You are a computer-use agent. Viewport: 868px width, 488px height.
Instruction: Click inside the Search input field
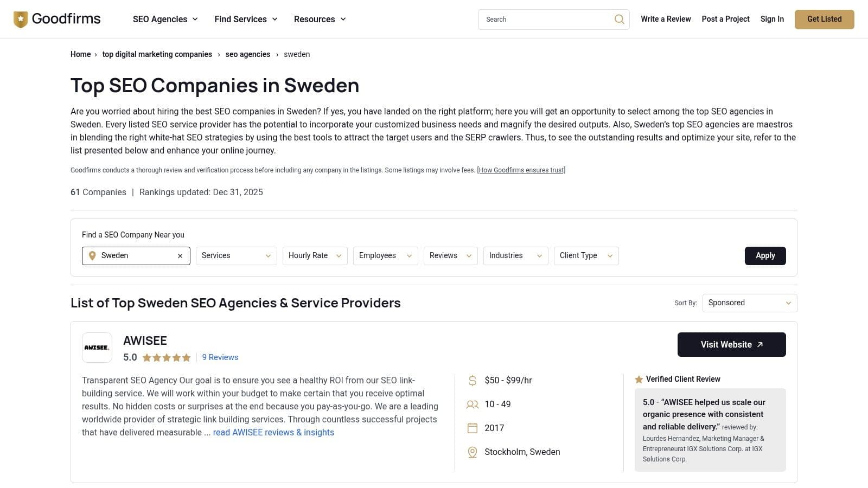click(x=542, y=19)
